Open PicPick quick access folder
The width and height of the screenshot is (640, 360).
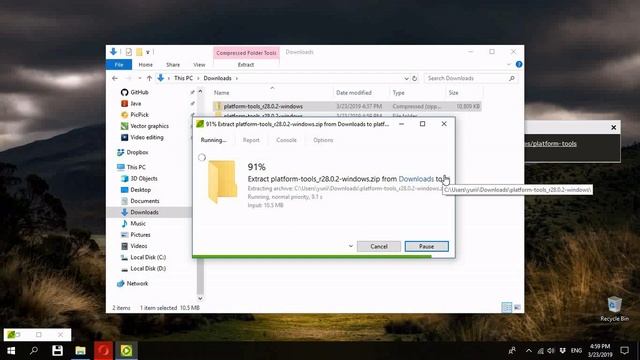tap(139, 115)
